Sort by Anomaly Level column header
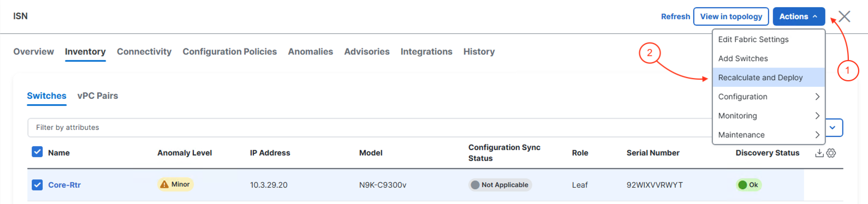This screenshot has width=868, height=204. click(185, 153)
